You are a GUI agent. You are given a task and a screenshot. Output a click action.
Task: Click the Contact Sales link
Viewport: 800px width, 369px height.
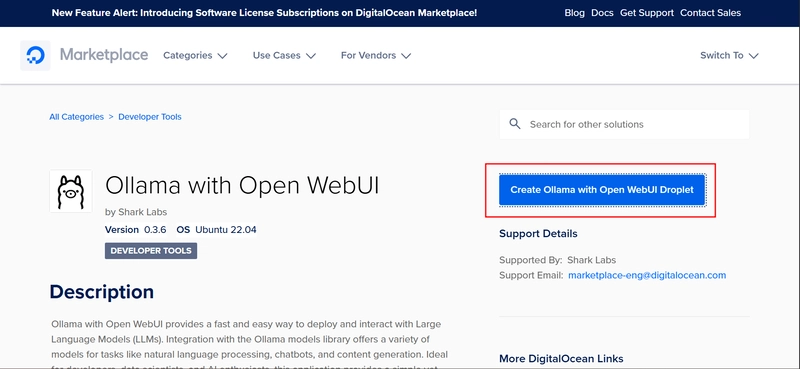pyautogui.click(x=711, y=13)
